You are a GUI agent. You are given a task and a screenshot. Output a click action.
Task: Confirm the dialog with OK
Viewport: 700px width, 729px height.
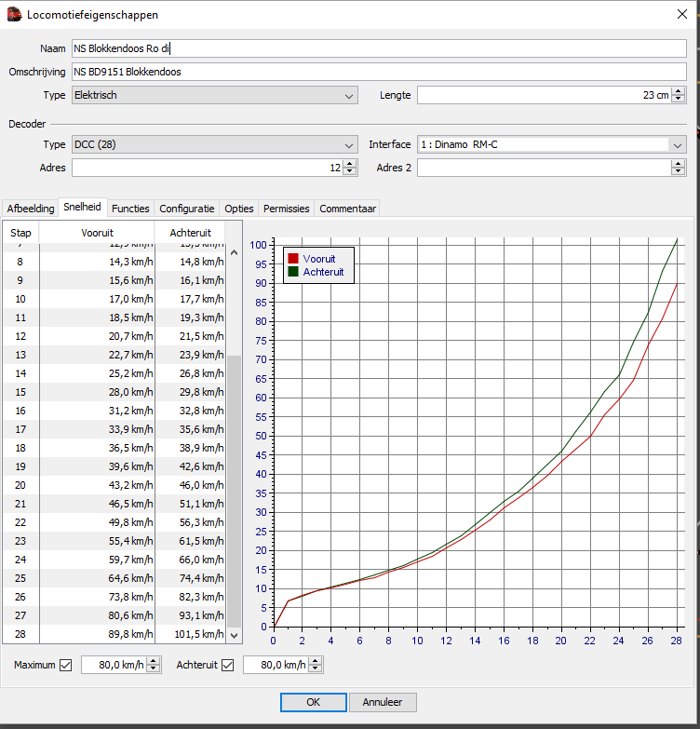[313, 702]
